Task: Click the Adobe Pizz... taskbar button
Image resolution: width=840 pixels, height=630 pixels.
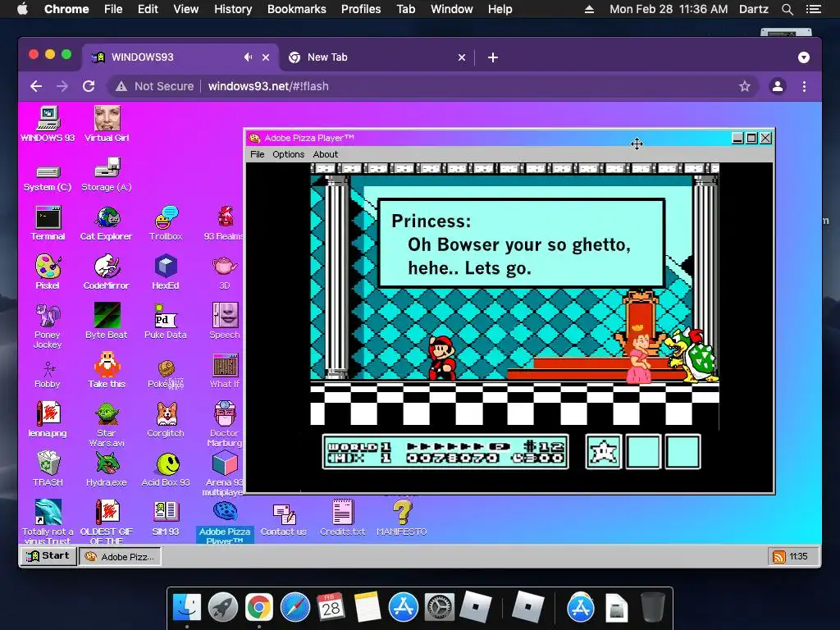Action: pyautogui.click(x=120, y=557)
